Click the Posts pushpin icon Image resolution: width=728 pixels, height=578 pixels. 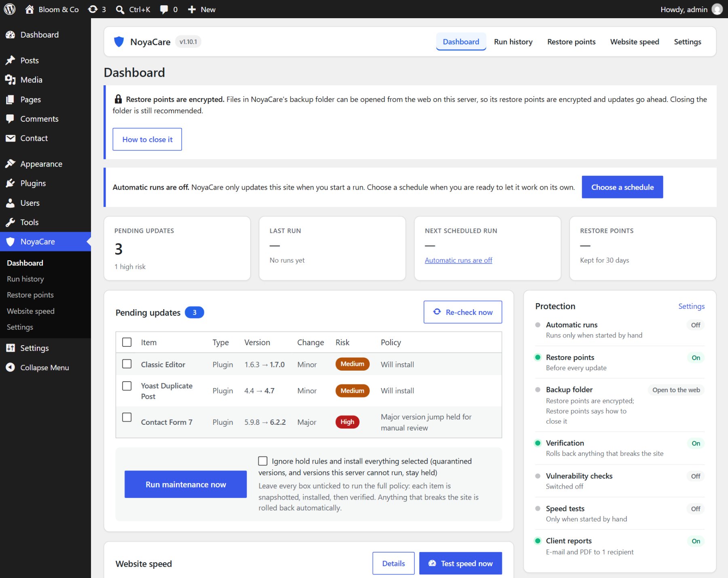(11, 61)
